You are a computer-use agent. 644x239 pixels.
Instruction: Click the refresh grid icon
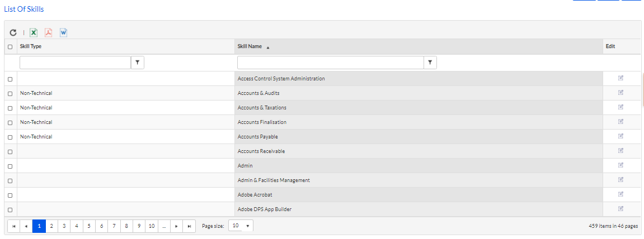(13, 32)
